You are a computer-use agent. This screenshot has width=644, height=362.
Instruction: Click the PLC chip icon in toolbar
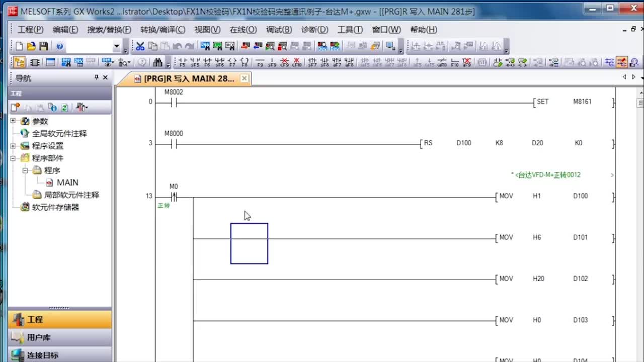35,62
